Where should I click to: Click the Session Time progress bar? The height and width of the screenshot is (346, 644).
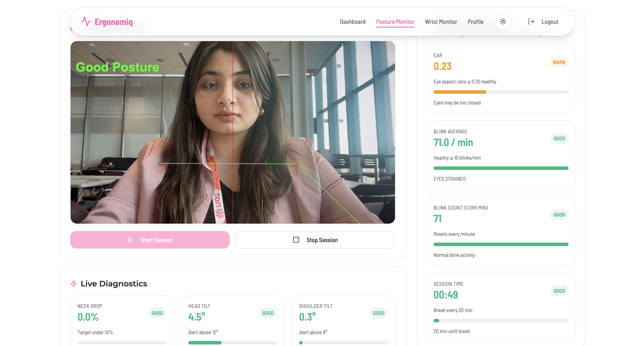(501, 321)
